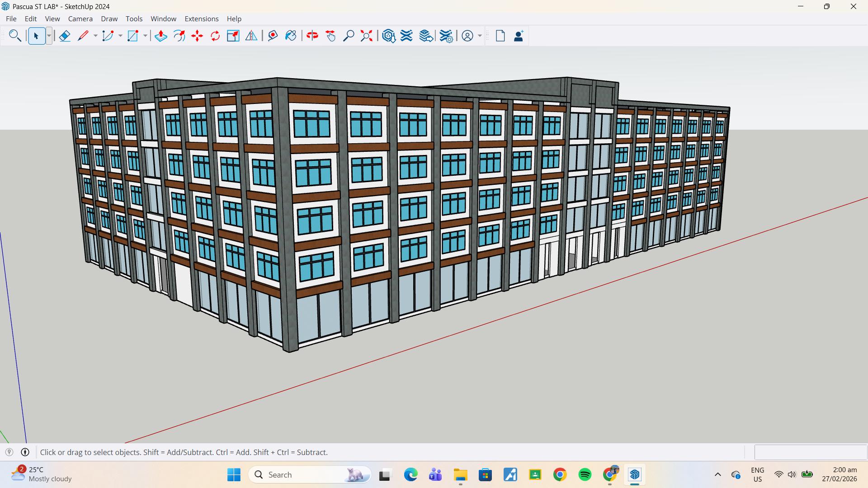Click the Search Toolbar magnifier button
The image size is (868, 488).
point(15,36)
